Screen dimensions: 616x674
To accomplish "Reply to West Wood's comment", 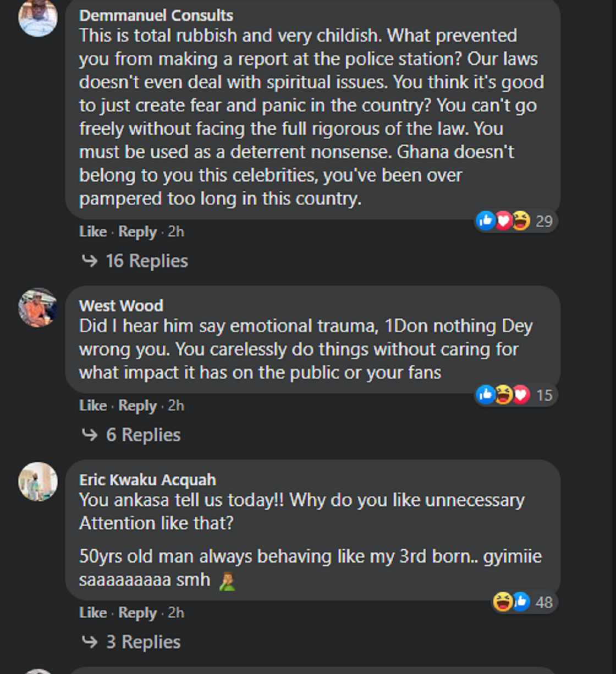I will click(137, 406).
